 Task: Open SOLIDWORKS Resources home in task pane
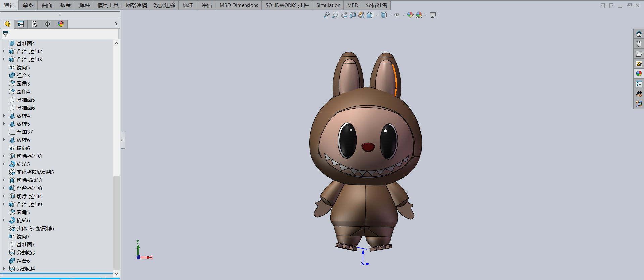tap(639, 34)
